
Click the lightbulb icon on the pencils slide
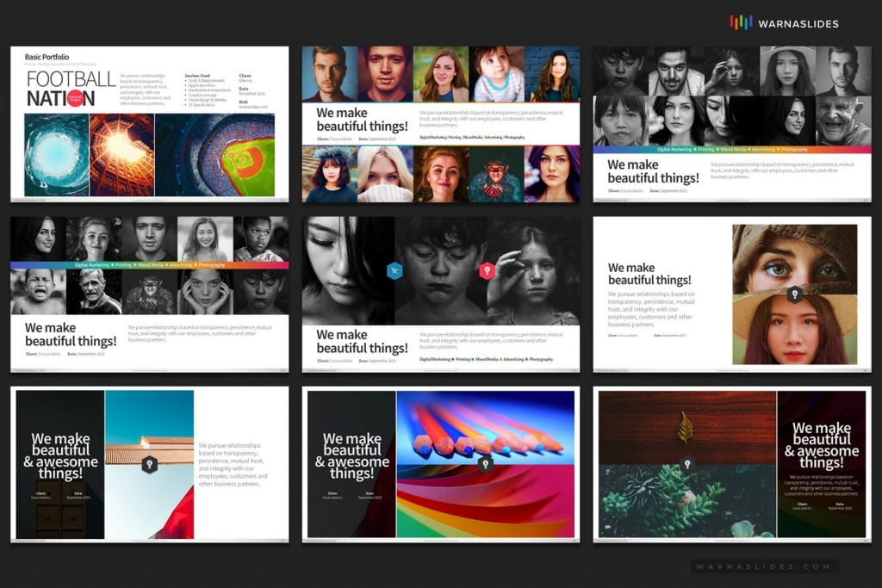[485, 463]
